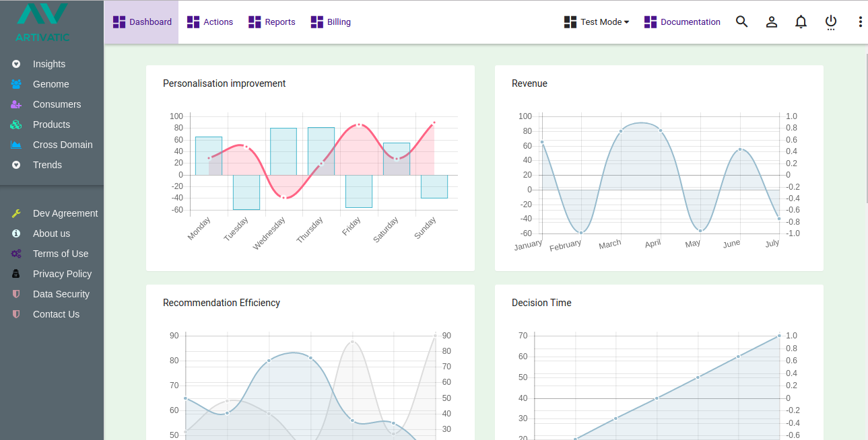Switch to the Dashboard tab
This screenshot has height=440, width=868.
[x=141, y=22]
